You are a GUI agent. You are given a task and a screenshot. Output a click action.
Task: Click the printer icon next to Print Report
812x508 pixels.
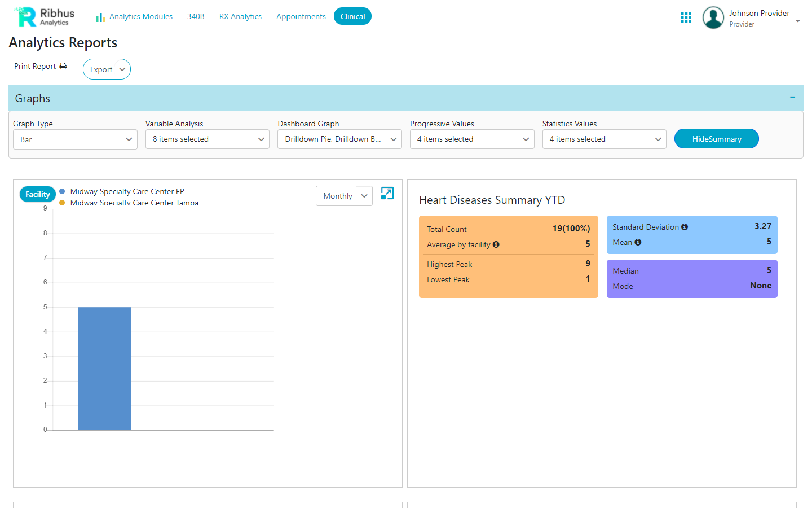63,66
